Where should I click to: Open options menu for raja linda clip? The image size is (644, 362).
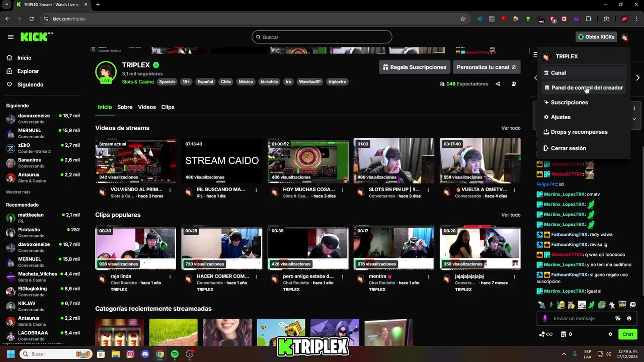pyautogui.click(x=170, y=277)
